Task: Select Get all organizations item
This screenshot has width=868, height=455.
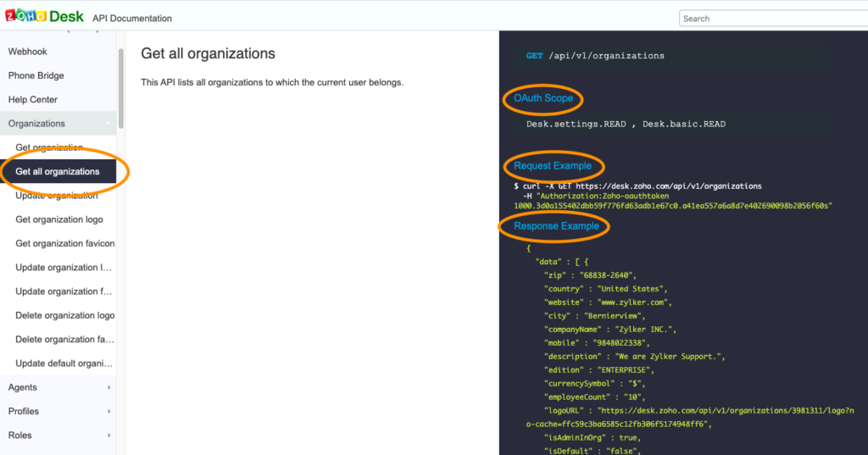Action: (x=58, y=172)
